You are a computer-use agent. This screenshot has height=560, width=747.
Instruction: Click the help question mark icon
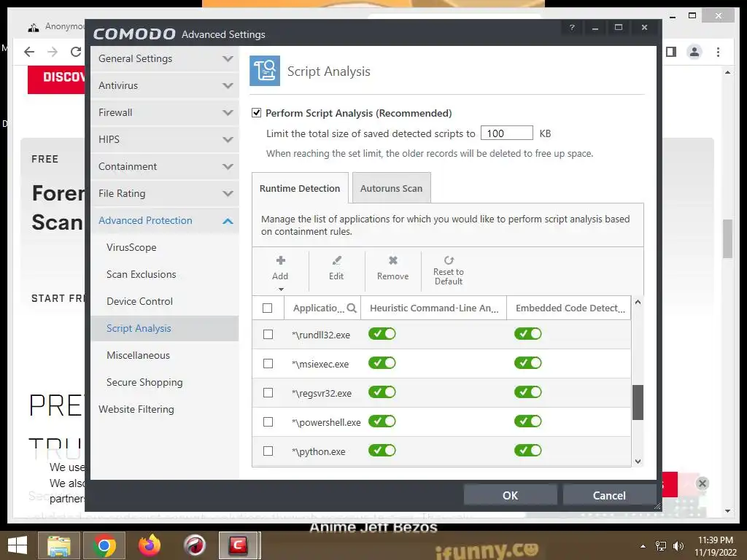[572, 28]
